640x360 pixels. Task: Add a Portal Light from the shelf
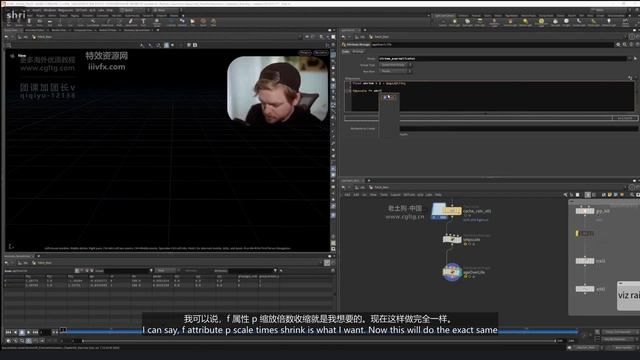[x=594, y=21]
